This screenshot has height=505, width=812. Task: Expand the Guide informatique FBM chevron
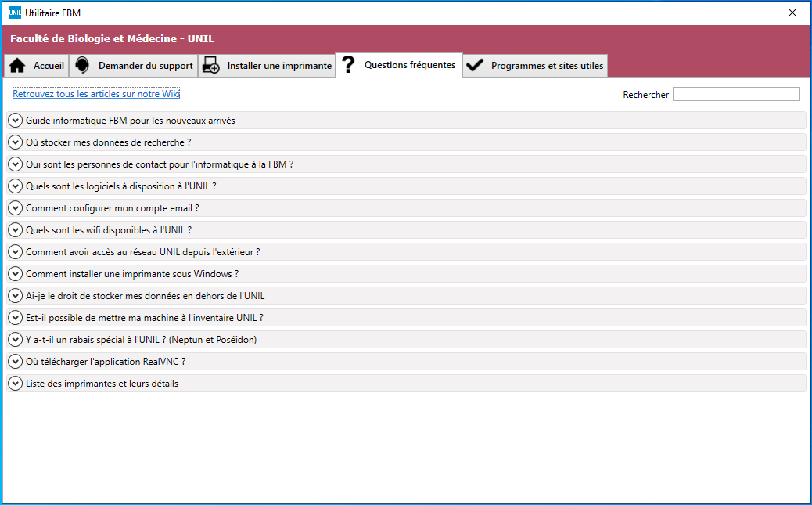[x=14, y=121]
